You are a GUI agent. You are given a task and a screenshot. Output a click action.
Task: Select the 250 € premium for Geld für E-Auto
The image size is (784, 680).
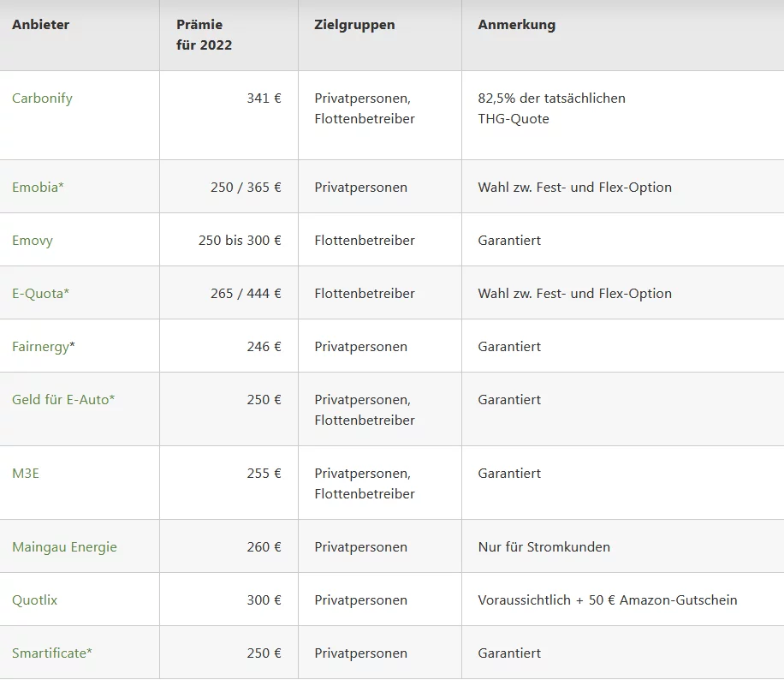(x=264, y=400)
